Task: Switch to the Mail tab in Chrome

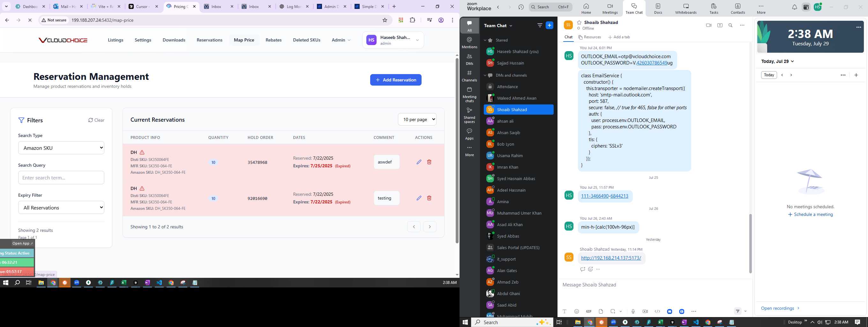Action: pos(68,6)
